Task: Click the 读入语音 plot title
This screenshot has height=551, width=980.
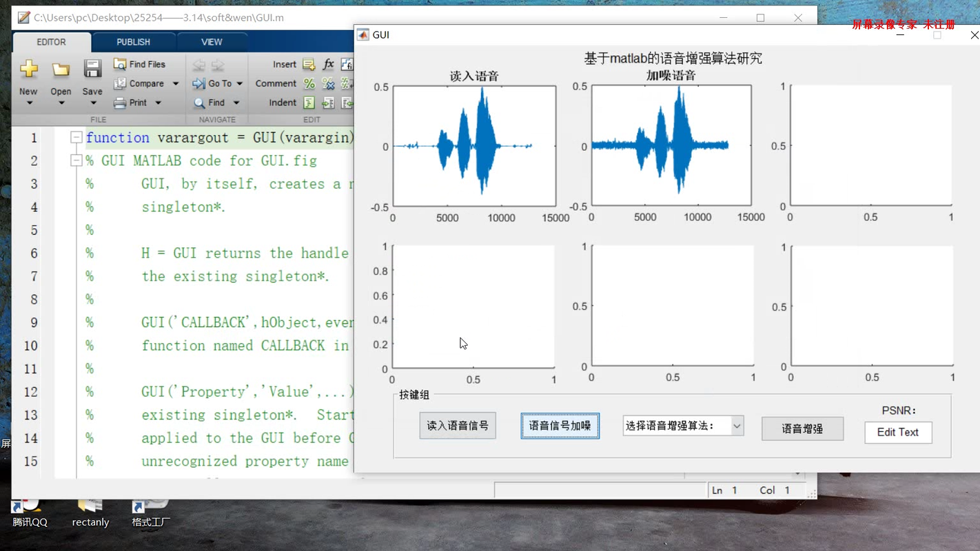Action: point(474,76)
